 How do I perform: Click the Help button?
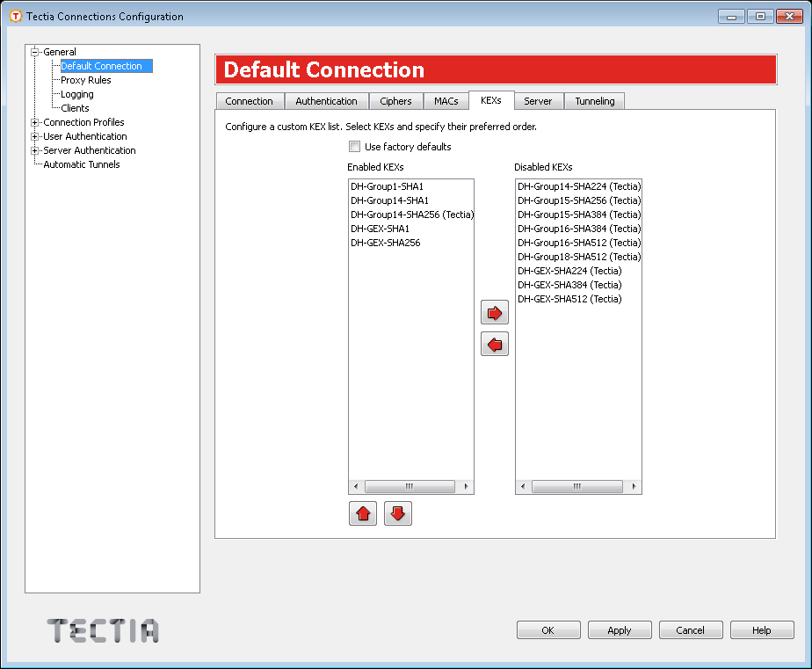(762, 630)
